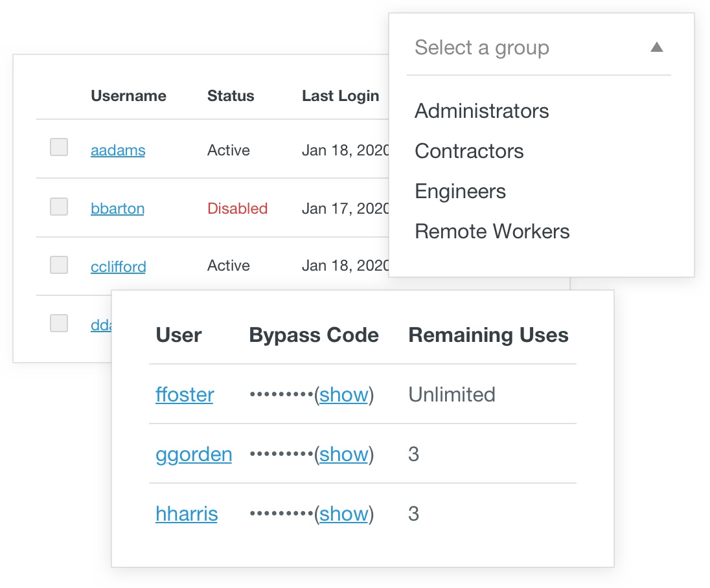Open the aadams user profile link
This screenshot has height=588, width=710.
118,150
